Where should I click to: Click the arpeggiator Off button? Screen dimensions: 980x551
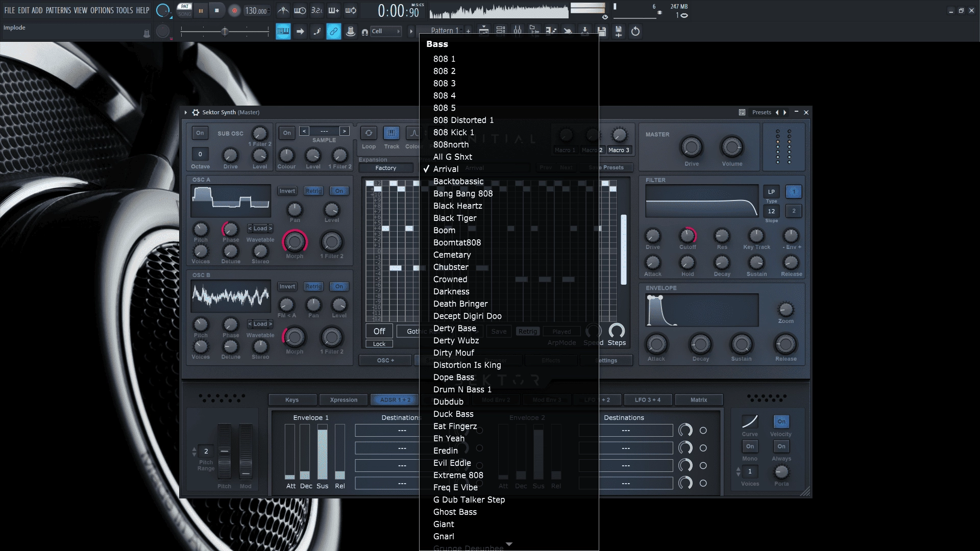(x=379, y=331)
